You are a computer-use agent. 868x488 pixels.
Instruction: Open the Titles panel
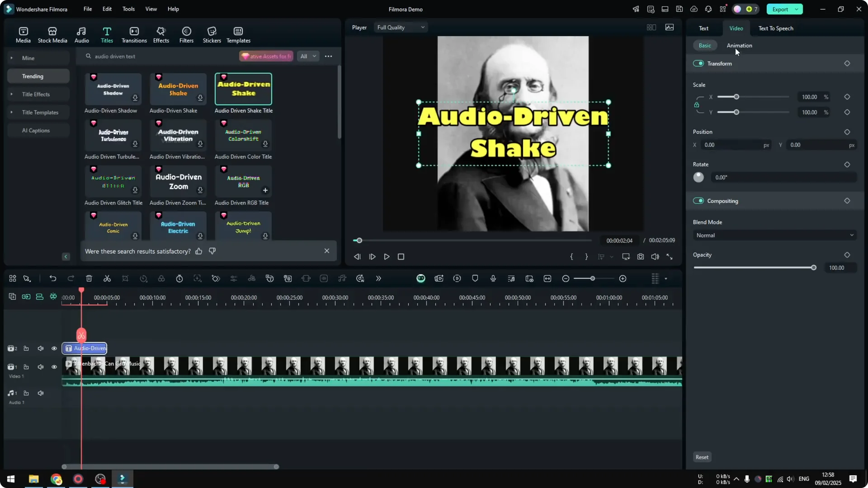(x=107, y=34)
